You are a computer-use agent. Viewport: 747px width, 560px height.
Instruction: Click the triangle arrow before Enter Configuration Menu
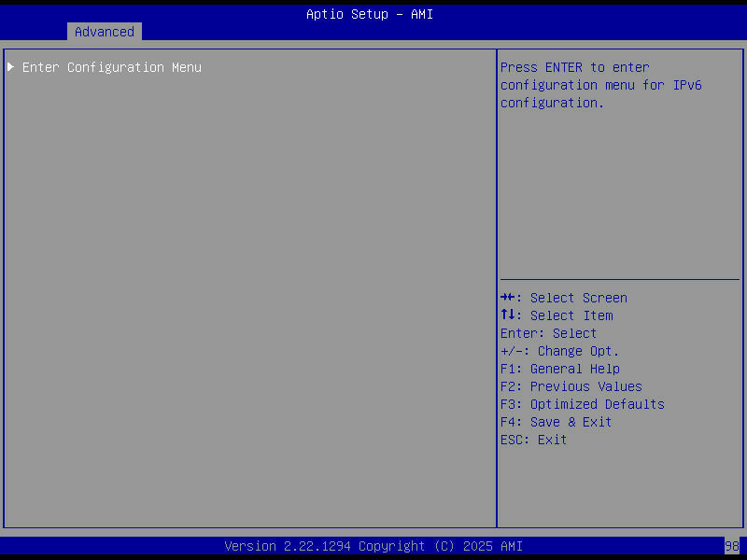pyautogui.click(x=10, y=66)
